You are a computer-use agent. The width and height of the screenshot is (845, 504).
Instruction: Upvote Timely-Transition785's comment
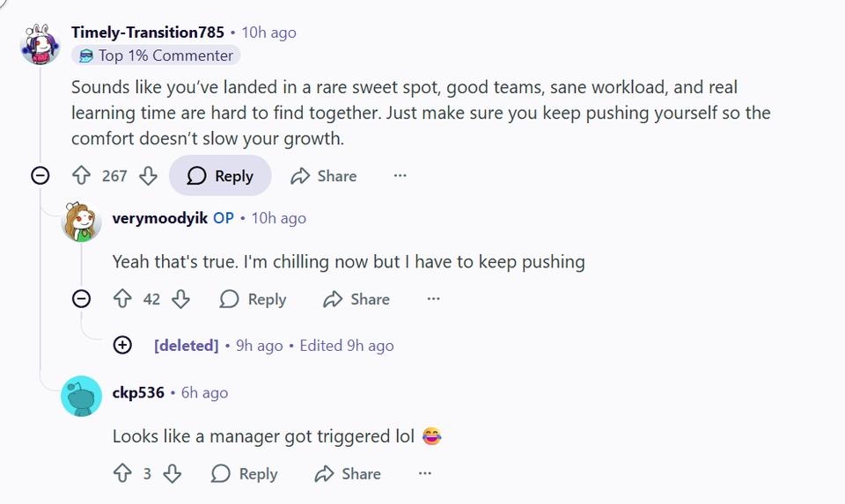[x=82, y=176]
